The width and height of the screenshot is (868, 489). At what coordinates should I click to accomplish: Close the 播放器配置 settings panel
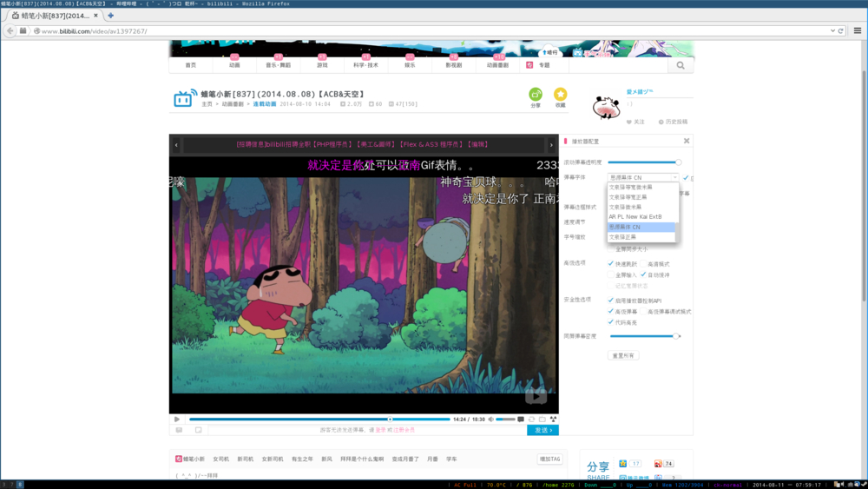tap(687, 141)
